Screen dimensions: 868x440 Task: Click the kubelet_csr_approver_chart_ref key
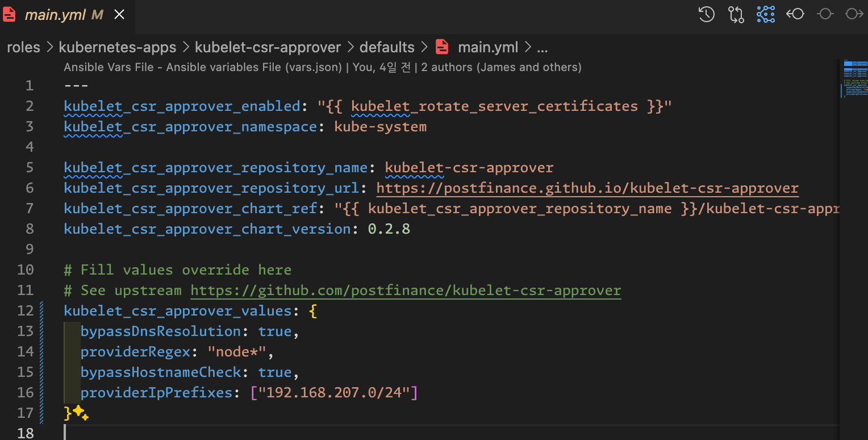190,208
